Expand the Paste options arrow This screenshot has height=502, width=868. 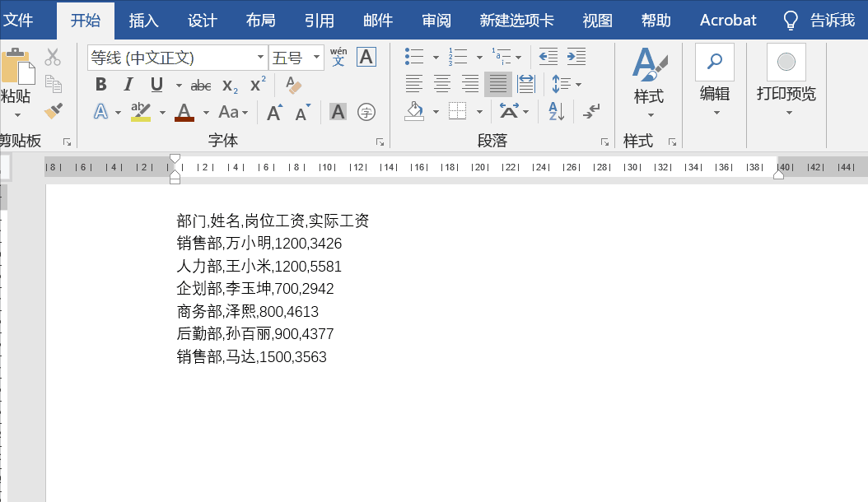(x=17, y=115)
